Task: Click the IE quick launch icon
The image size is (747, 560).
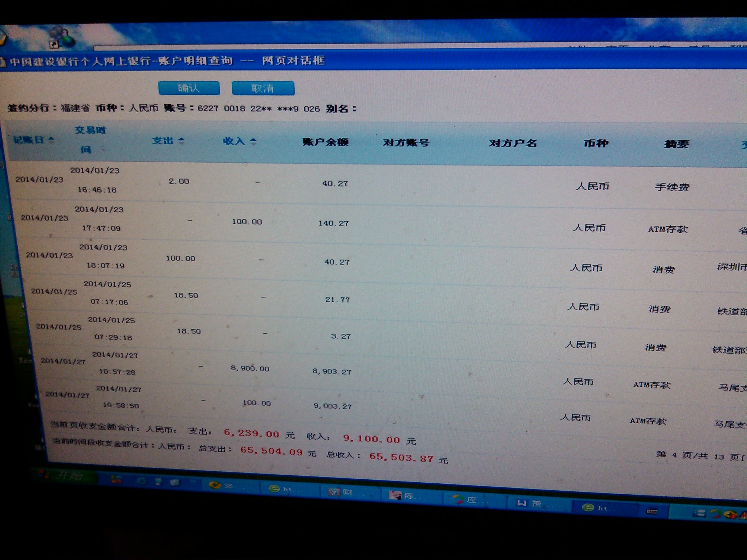Action: coord(142,481)
